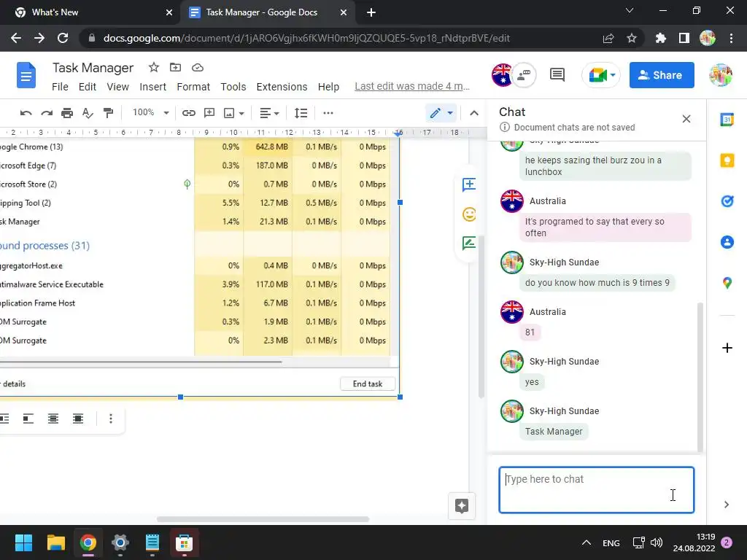
Task: Select the Paint format roller tool
Action: pyautogui.click(x=108, y=113)
